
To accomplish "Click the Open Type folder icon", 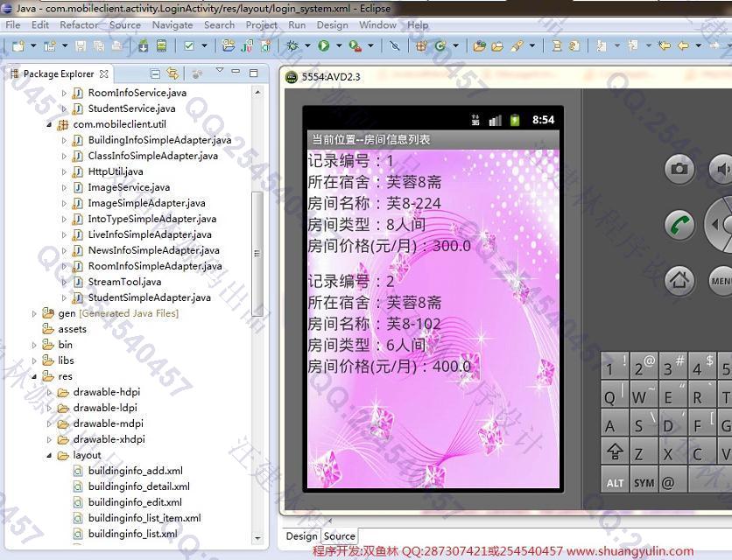I will pyautogui.click(x=480, y=45).
